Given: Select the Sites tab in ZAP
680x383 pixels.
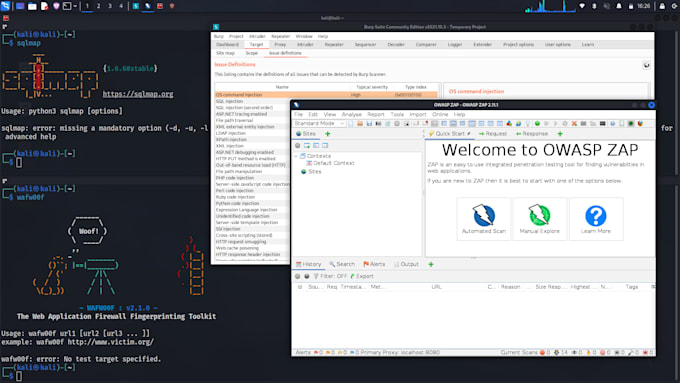Looking at the screenshot, I should 306,134.
